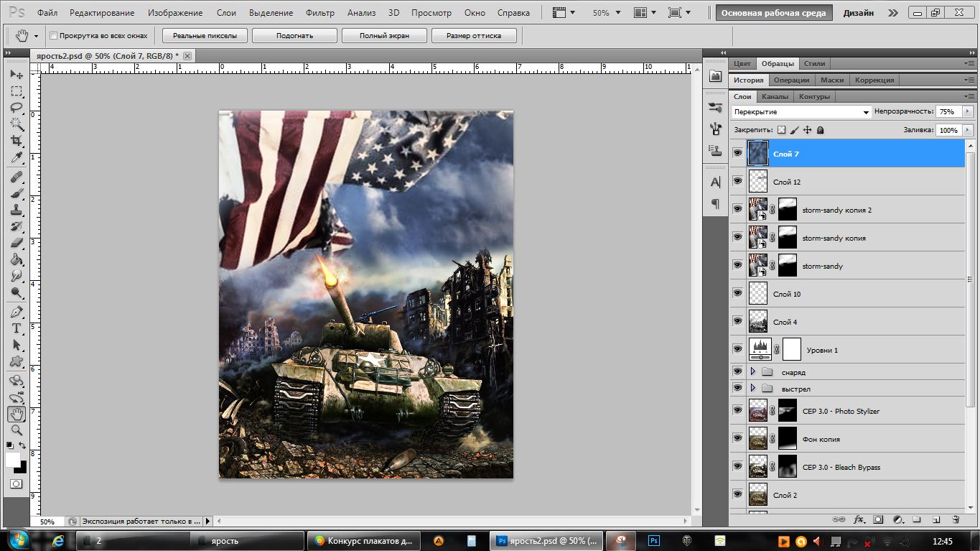Select the Move tool
Image resolution: width=980 pixels, height=551 pixels.
(17, 75)
